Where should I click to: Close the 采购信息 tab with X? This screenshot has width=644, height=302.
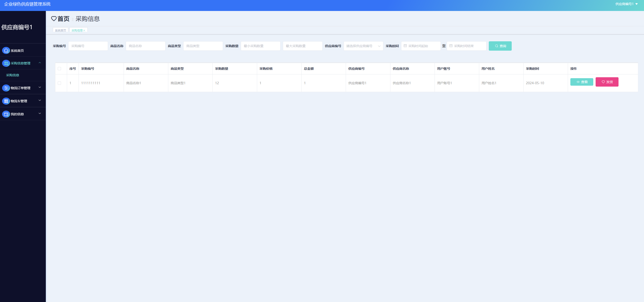84,30
